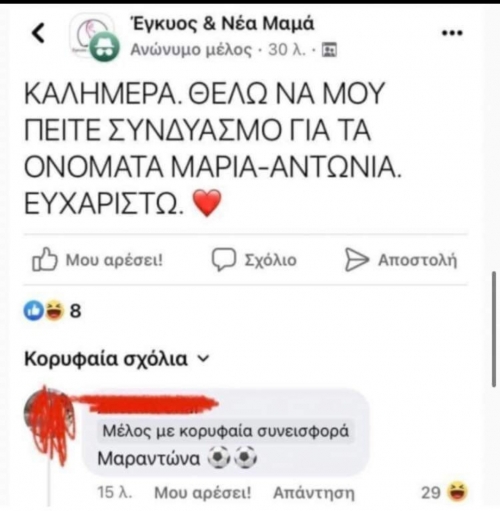The image size is (500, 511).
Task: Tap Μου αρέσει! under the Μαραντώνα comment
Action: coord(202,493)
